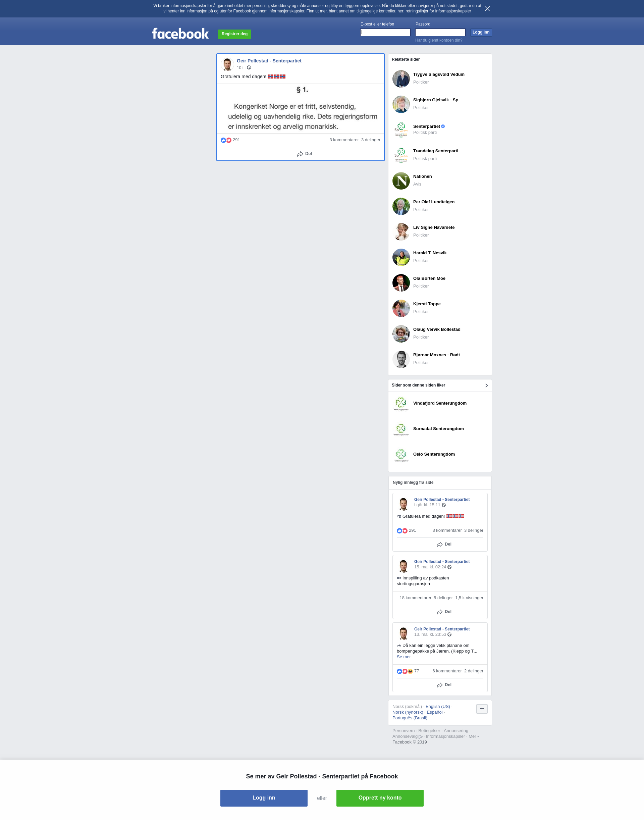View reactions on the bompengepakke post
Screen dimensions: 644x820
(408, 671)
